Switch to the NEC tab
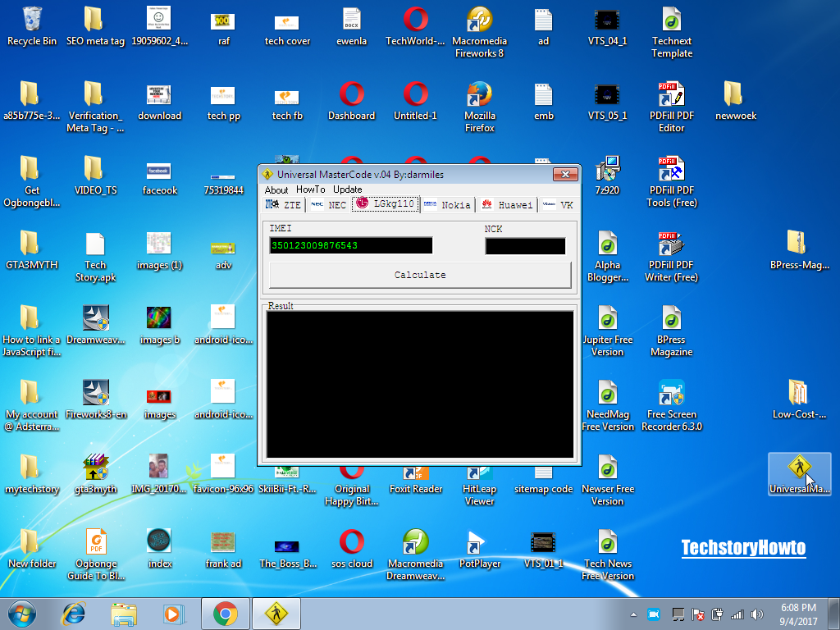The image size is (840, 630). tap(328, 204)
